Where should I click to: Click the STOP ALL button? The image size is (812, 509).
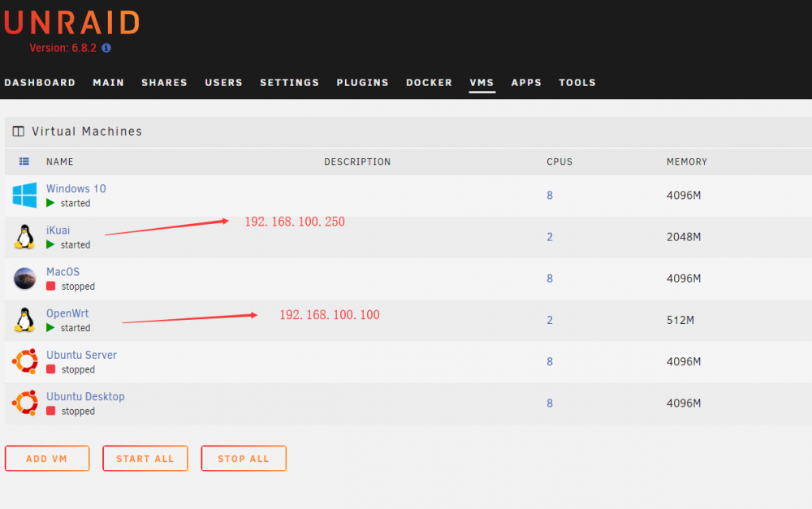click(x=244, y=458)
